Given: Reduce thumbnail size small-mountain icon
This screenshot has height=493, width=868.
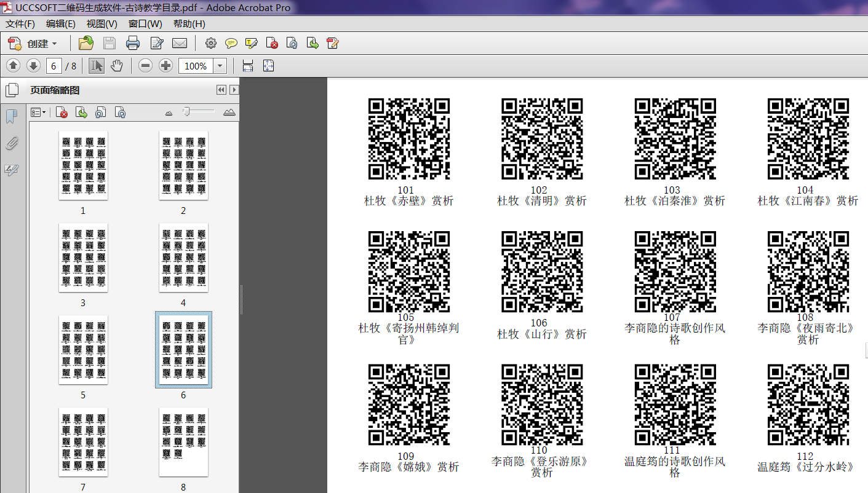Looking at the screenshot, I should coord(169,113).
